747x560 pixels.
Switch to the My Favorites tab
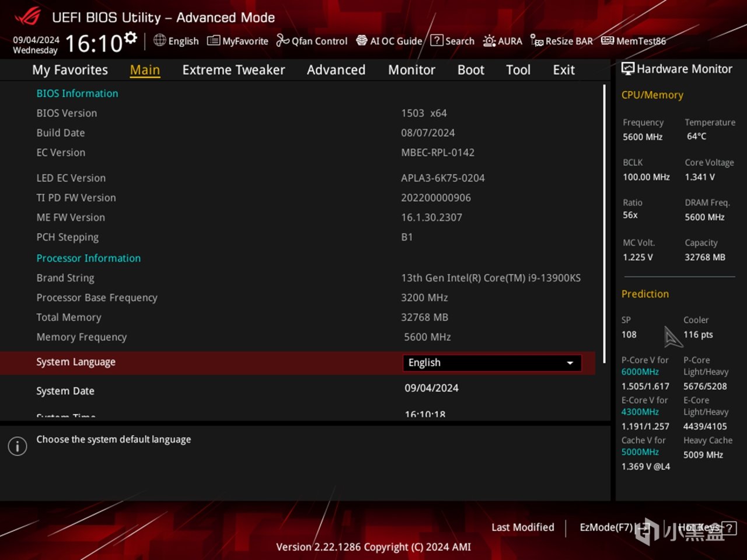click(70, 70)
